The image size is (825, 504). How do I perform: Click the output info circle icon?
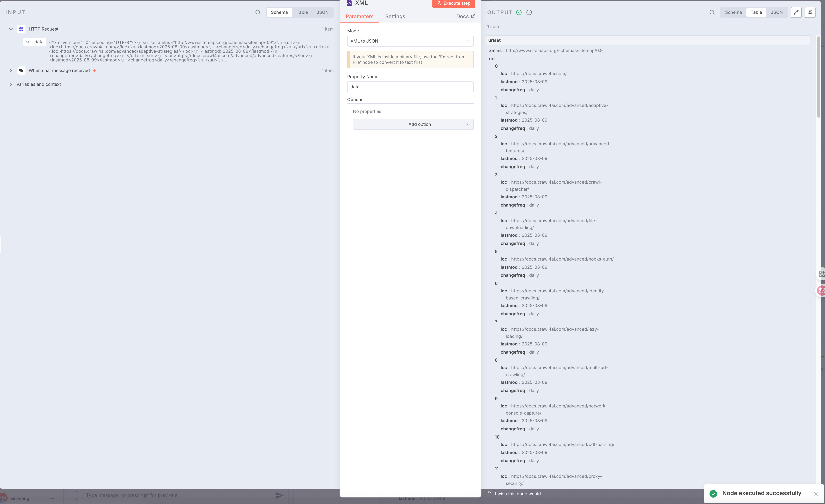click(529, 12)
